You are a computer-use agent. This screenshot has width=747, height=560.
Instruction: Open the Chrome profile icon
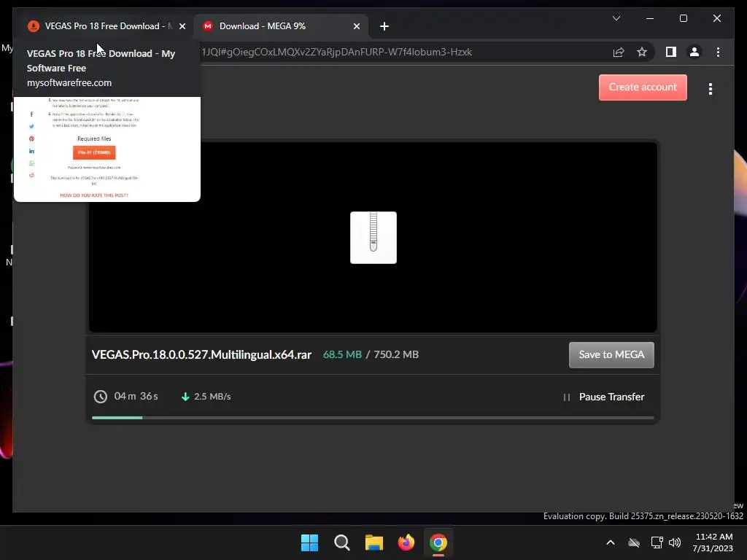[694, 52]
